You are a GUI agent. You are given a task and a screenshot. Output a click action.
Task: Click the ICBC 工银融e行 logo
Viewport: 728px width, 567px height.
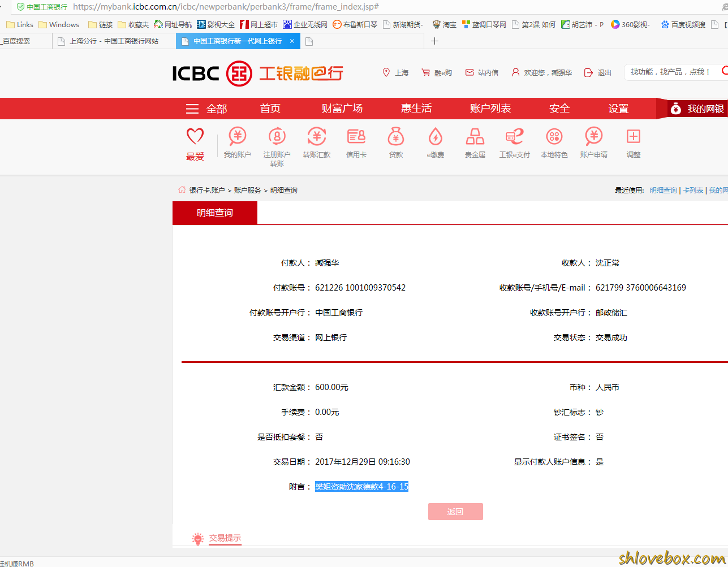258,73
